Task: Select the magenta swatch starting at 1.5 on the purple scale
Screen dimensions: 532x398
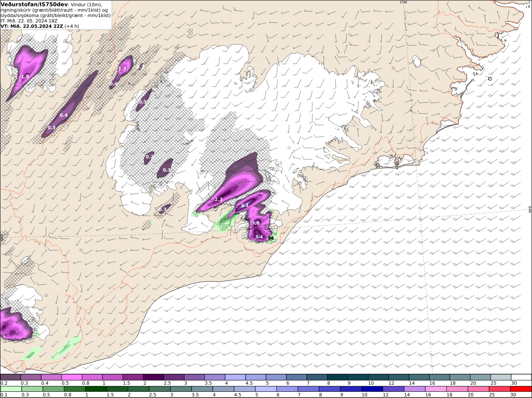Action: (133, 377)
